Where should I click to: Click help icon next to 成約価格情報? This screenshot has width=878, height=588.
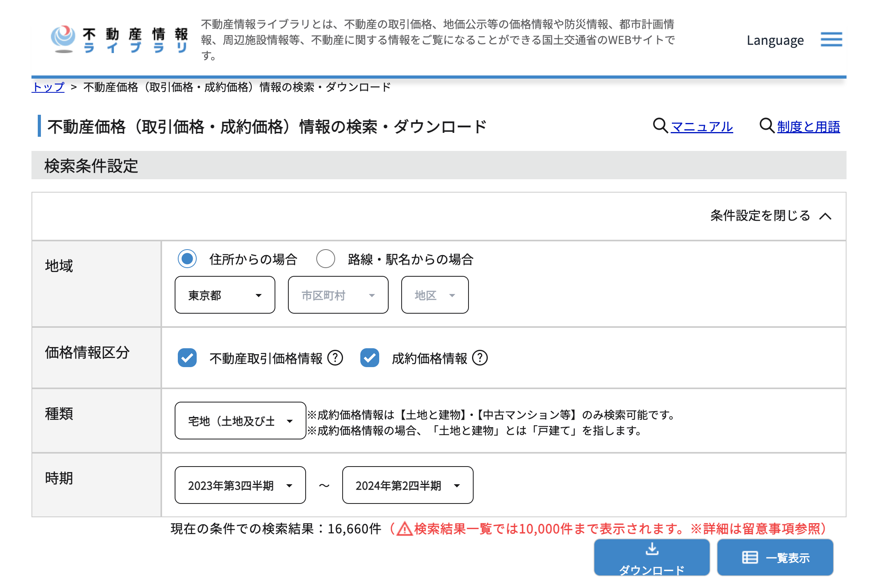[x=480, y=358]
